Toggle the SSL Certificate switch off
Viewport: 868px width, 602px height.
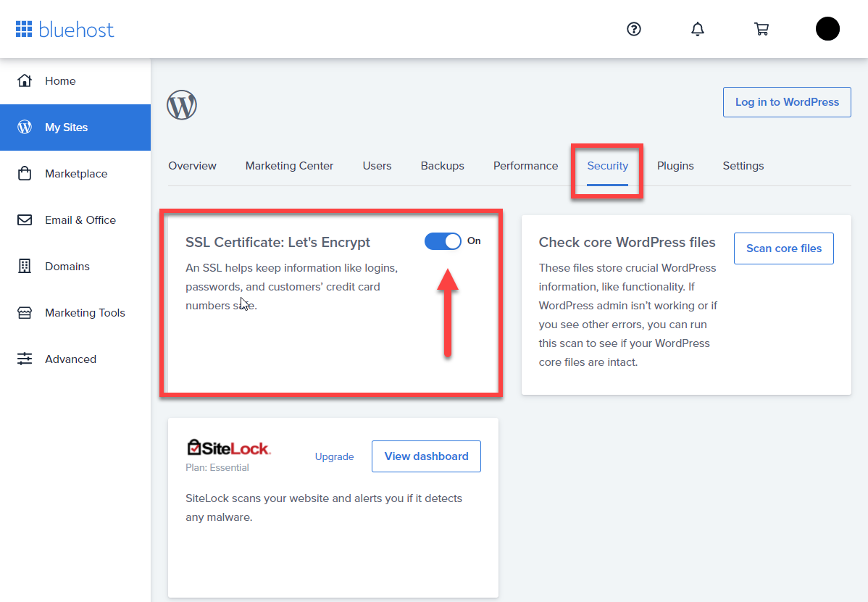(x=443, y=241)
